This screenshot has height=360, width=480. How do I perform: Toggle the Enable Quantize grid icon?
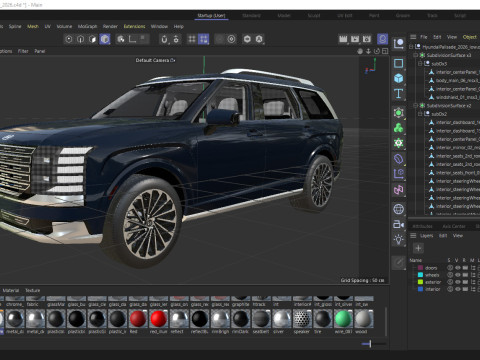192,39
